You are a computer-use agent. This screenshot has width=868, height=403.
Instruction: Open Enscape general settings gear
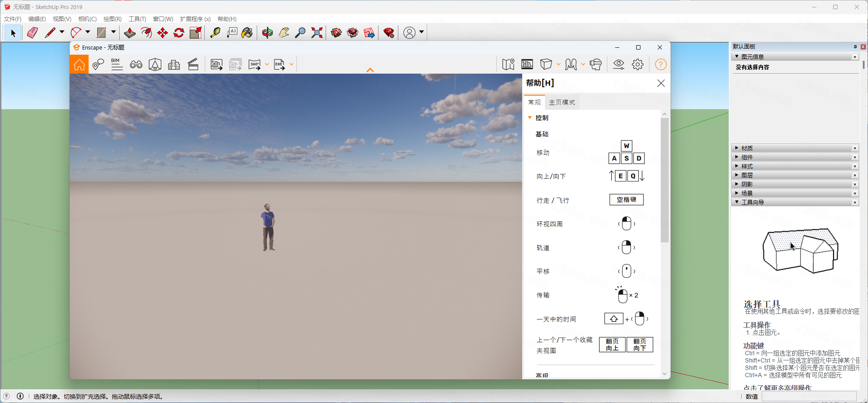[637, 65]
